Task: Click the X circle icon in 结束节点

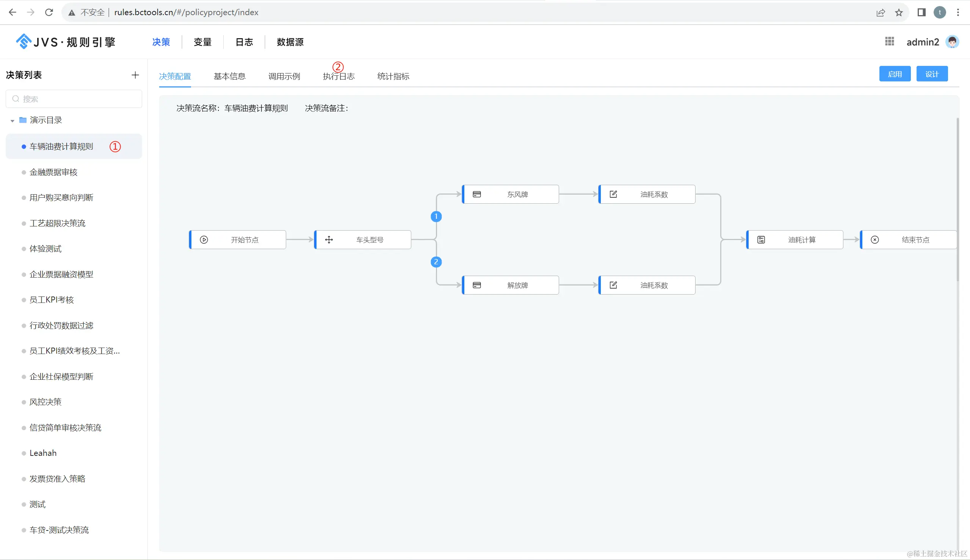Action: 874,240
